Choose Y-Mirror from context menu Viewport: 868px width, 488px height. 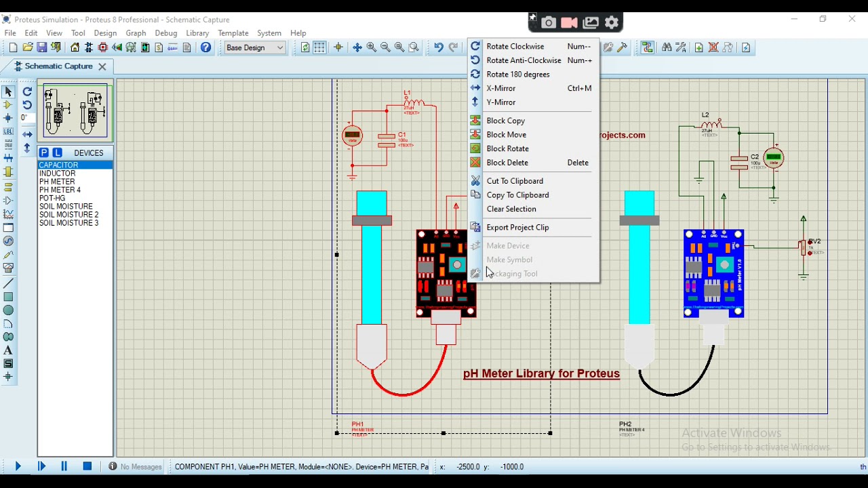point(534,102)
